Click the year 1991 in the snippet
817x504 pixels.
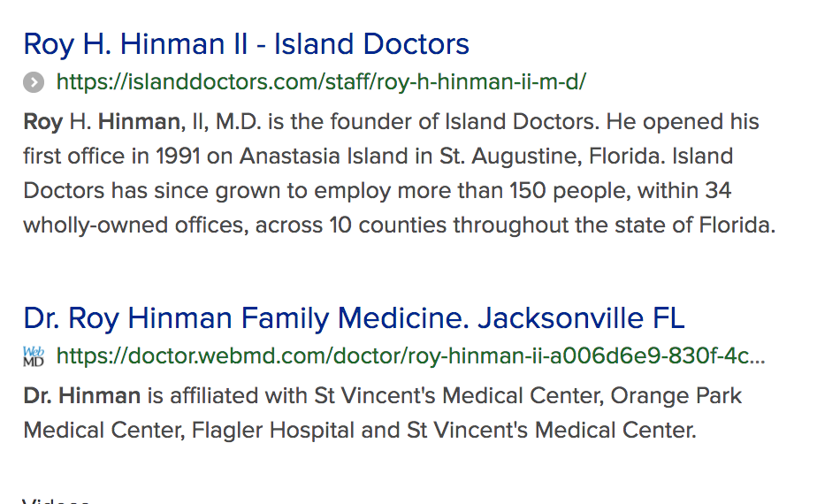coord(178,157)
